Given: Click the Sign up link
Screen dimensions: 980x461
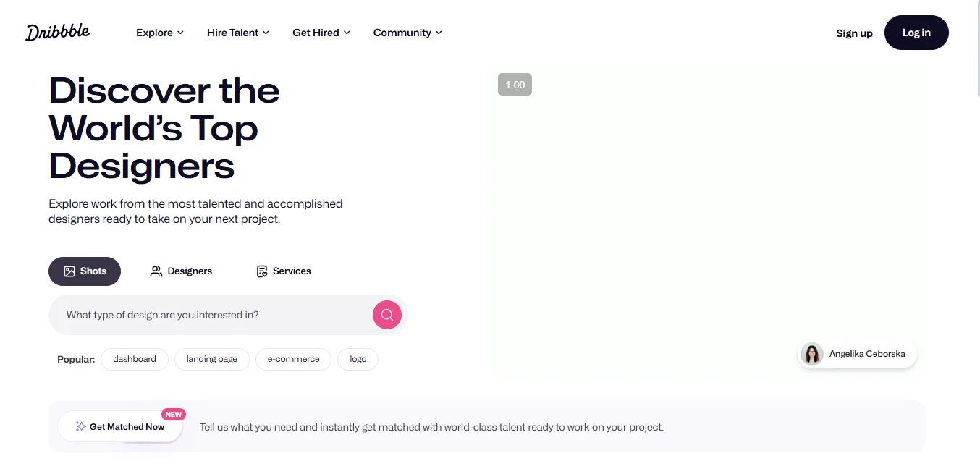Looking at the screenshot, I should click(854, 33).
